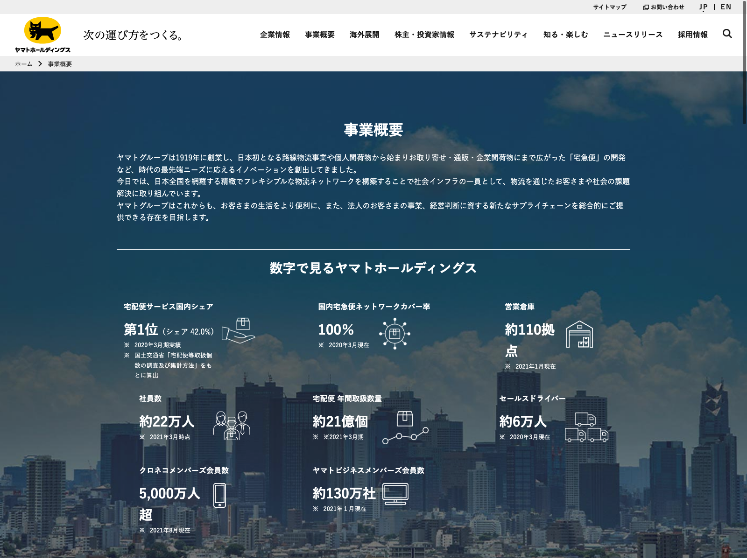Expand the 海外展開 navigation item
Viewport: 747px width, 560px height.
pyautogui.click(x=364, y=35)
